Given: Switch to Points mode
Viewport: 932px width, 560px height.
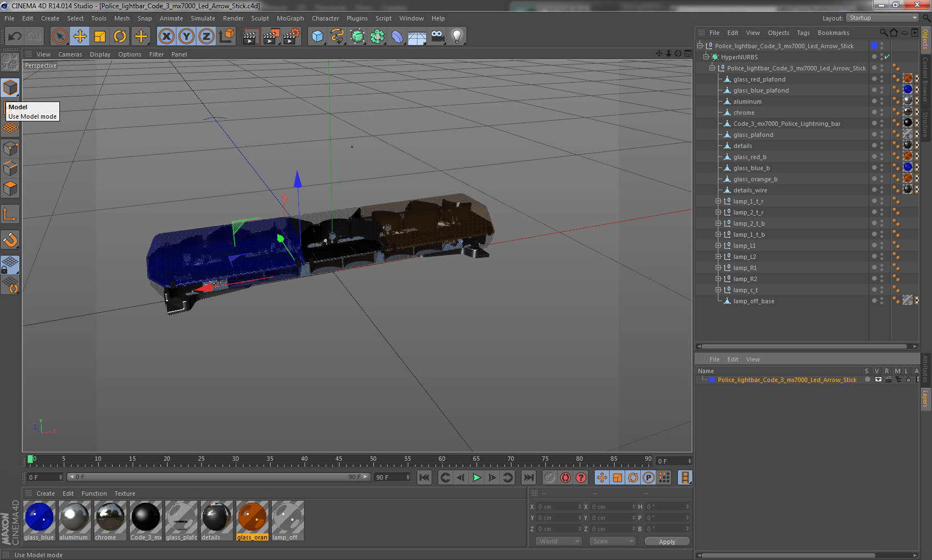Looking at the screenshot, I should [x=10, y=149].
